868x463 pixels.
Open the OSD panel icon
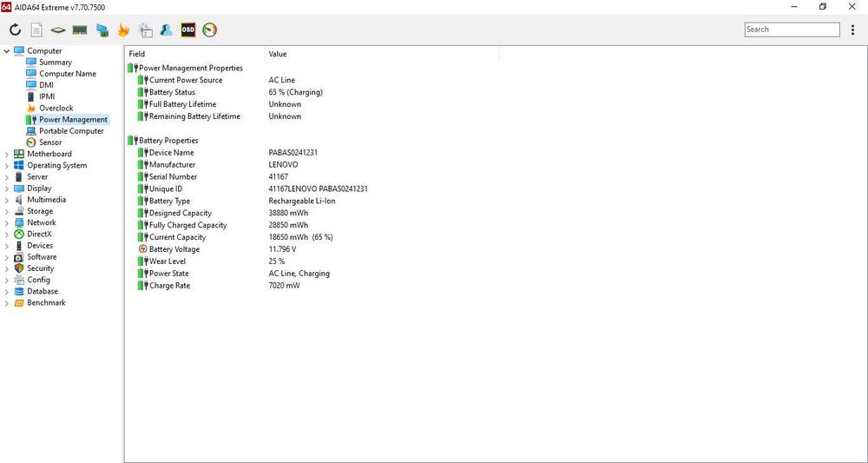point(188,30)
